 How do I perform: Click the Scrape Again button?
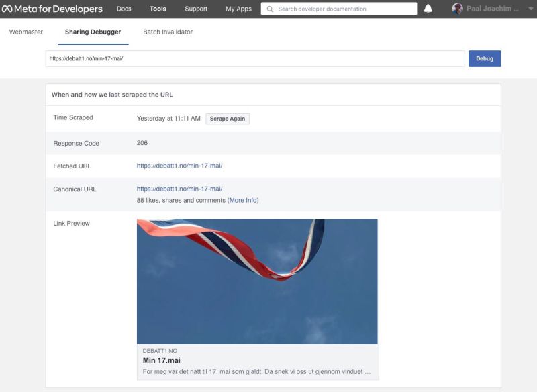pyautogui.click(x=228, y=119)
